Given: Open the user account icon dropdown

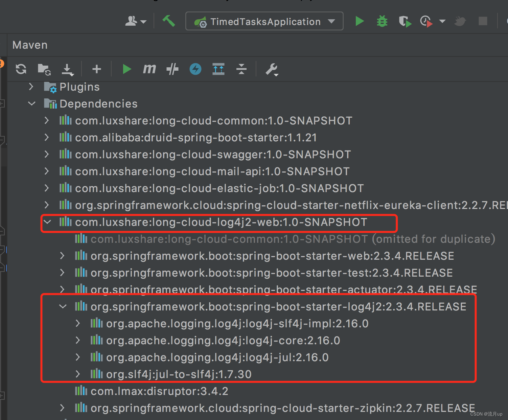Looking at the screenshot, I should point(136,21).
